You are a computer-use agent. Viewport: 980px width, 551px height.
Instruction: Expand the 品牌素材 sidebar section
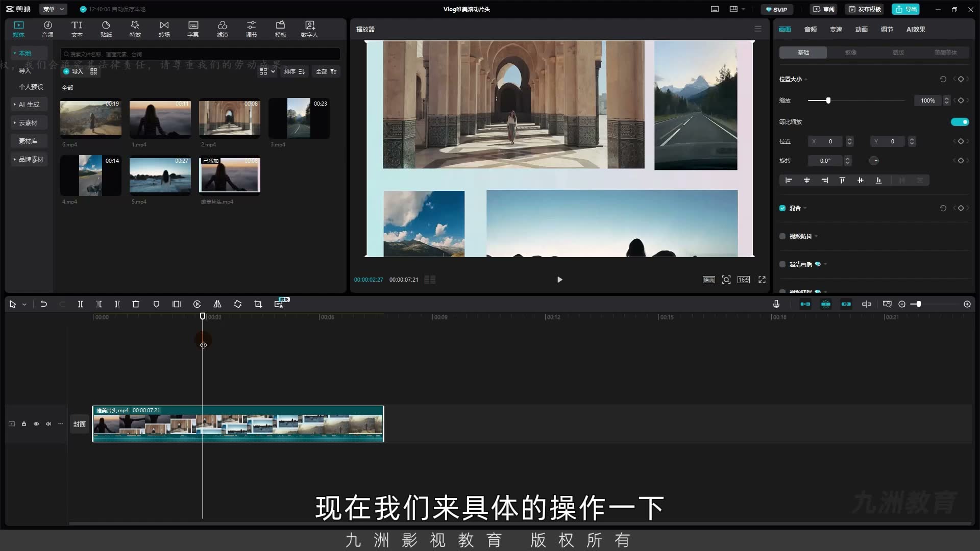click(x=29, y=160)
